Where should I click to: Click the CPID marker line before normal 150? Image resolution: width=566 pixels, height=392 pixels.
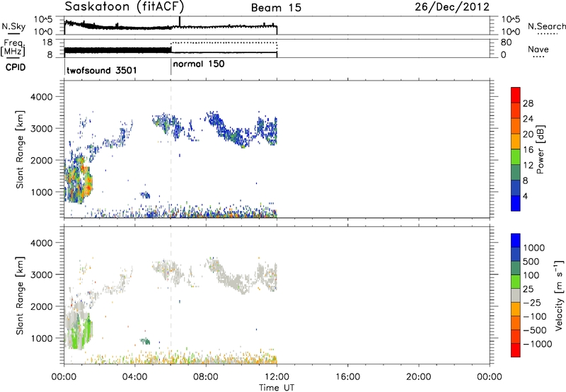[171, 66]
